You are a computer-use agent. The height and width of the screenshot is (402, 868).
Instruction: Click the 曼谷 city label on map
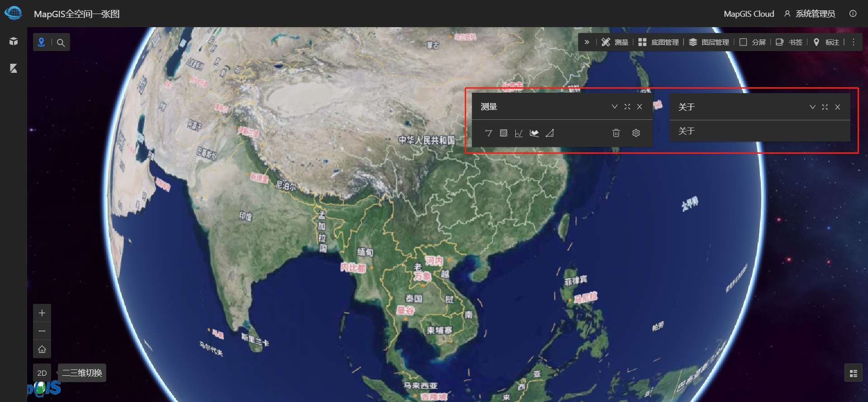pos(406,310)
